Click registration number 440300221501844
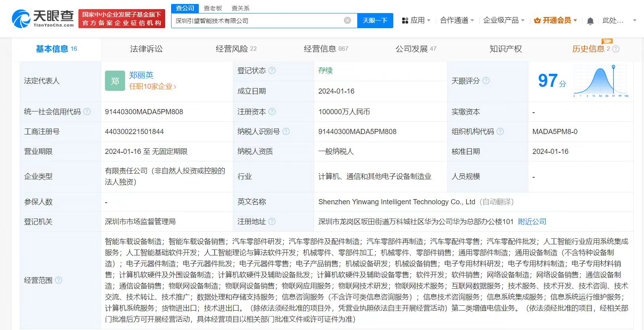The height and width of the screenshot is (330, 644). 134,132
